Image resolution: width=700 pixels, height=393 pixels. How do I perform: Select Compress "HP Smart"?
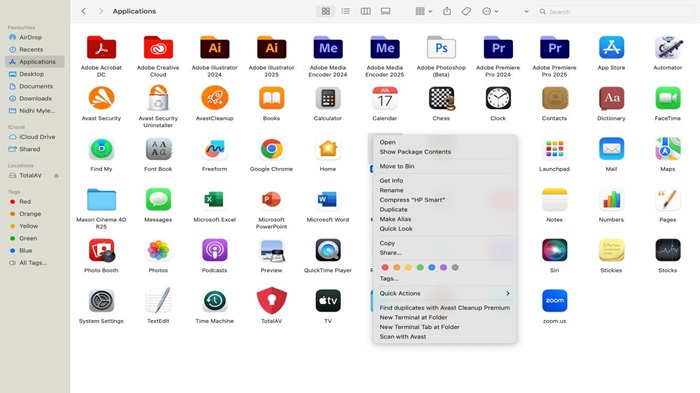(x=412, y=200)
